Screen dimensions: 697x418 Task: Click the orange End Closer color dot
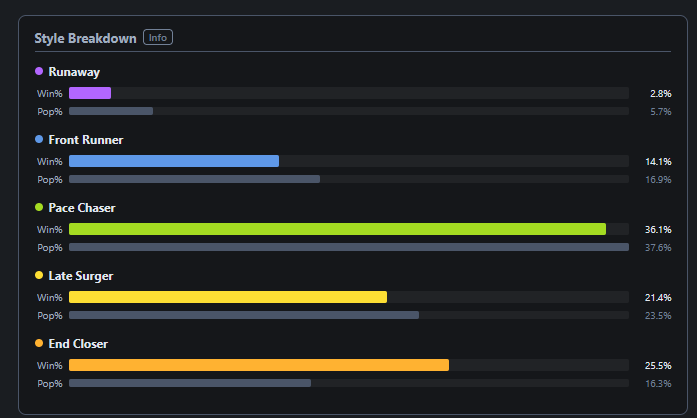[x=39, y=343]
